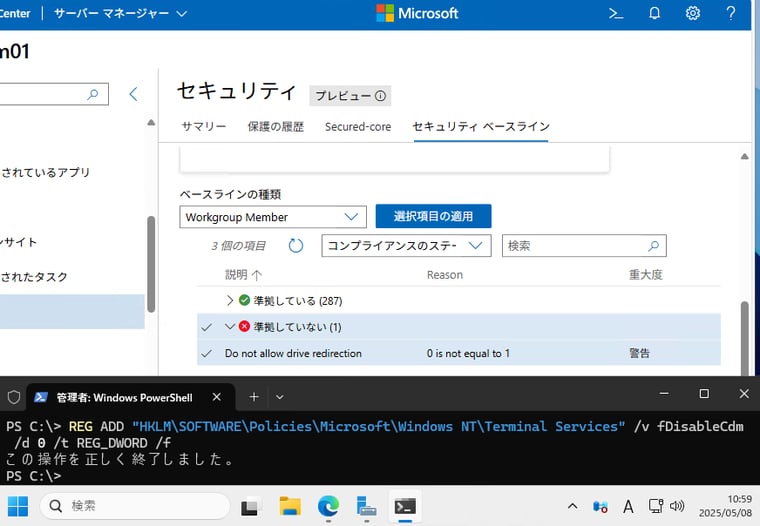Collapse sidebar with left chevron
760x526 pixels.
[134, 94]
